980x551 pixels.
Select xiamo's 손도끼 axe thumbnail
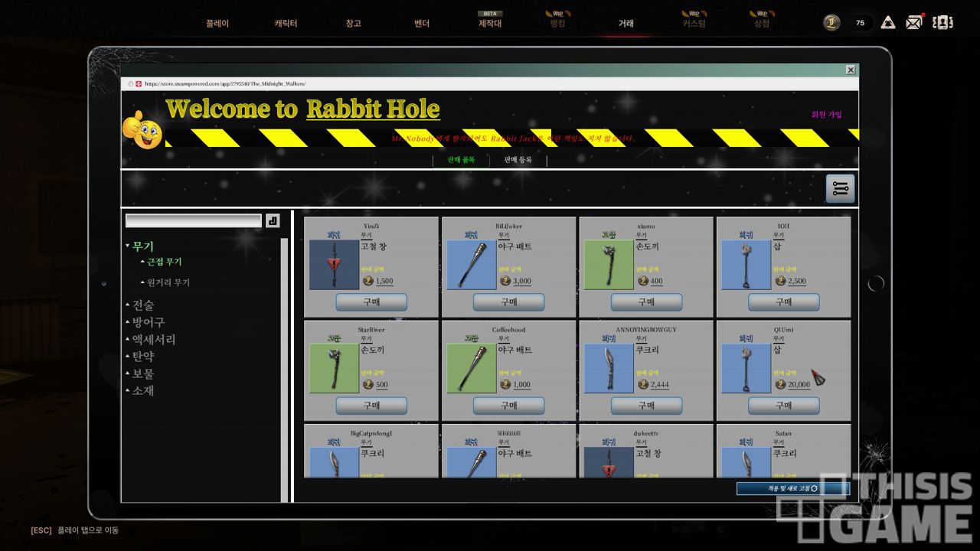point(609,265)
